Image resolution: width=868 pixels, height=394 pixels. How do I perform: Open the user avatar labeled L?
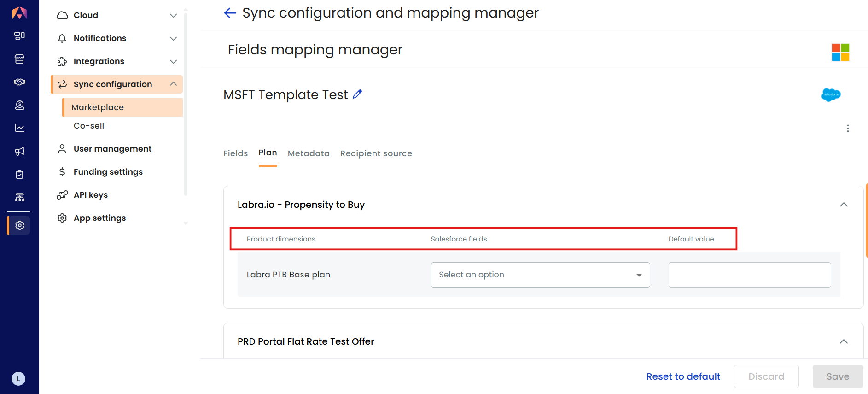[x=18, y=379]
